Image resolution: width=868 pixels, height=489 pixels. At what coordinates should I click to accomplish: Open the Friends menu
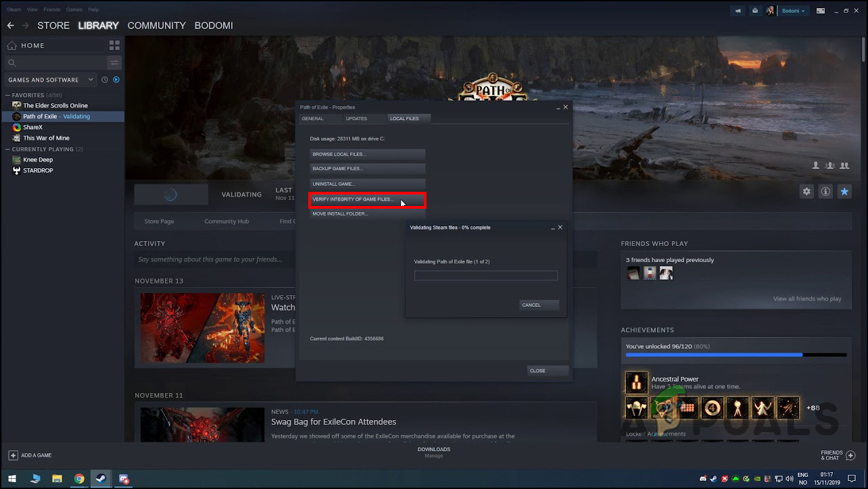[52, 9]
